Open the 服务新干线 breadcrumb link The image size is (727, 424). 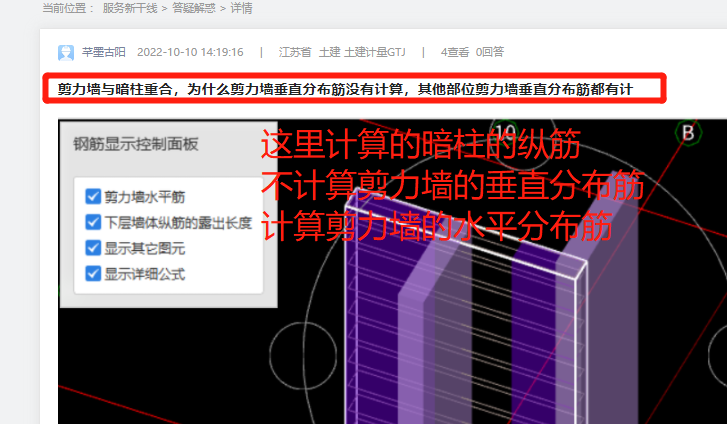click(x=130, y=8)
